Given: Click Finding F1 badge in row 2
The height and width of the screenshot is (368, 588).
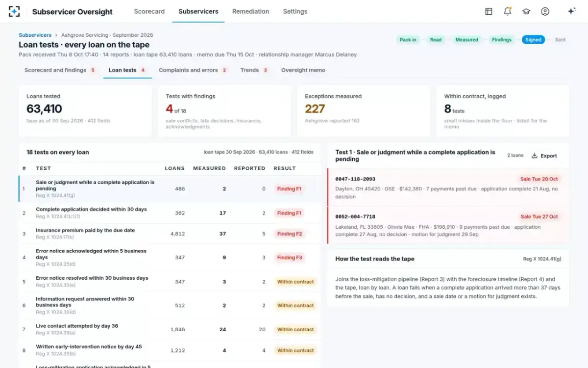Looking at the screenshot, I should (x=289, y=213).
